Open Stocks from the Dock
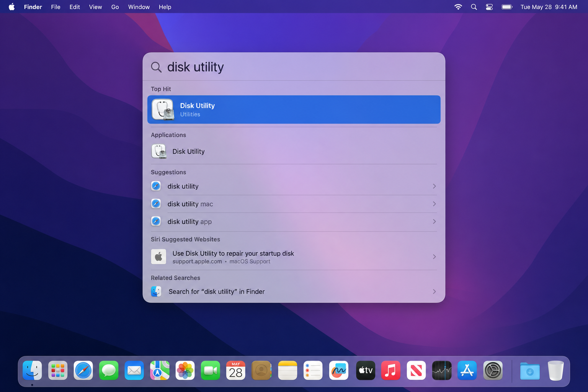The height and width of the screenshot is (392, 588). 442,371
